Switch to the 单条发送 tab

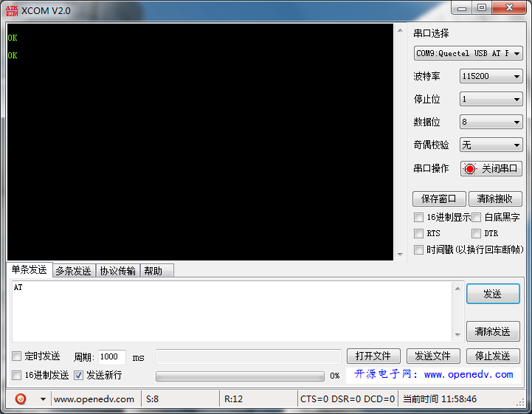[x=30, y=270]
